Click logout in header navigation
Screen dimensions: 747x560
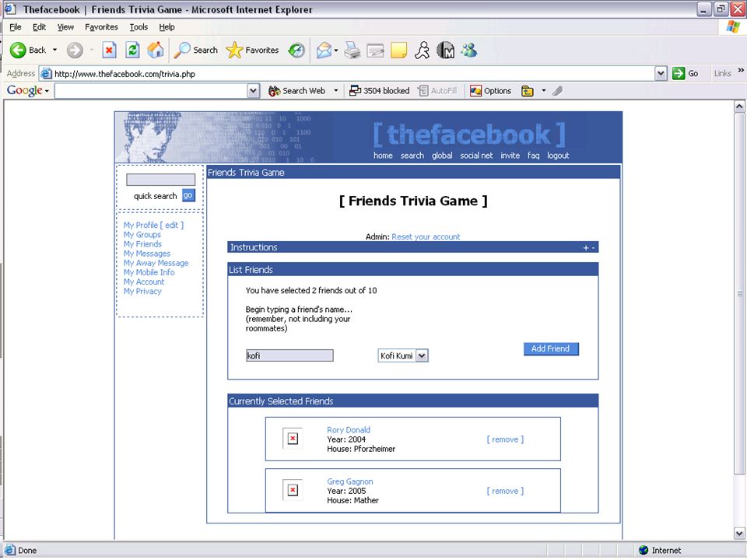coord(558,156)
